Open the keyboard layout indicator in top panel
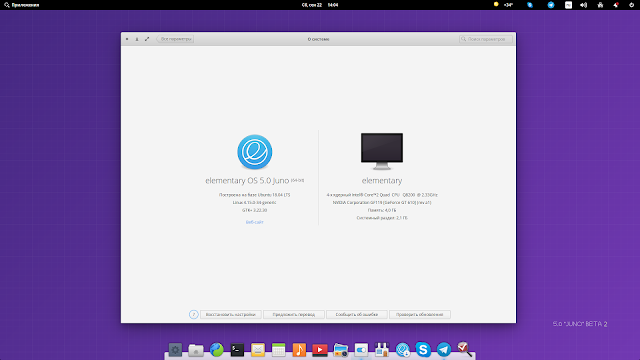Screen dimensions: 640x360 point(568,5)
